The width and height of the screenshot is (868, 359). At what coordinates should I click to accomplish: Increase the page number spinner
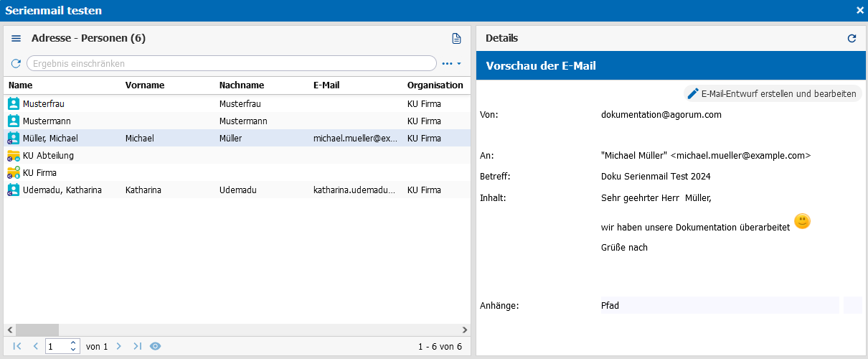point(73,343)
